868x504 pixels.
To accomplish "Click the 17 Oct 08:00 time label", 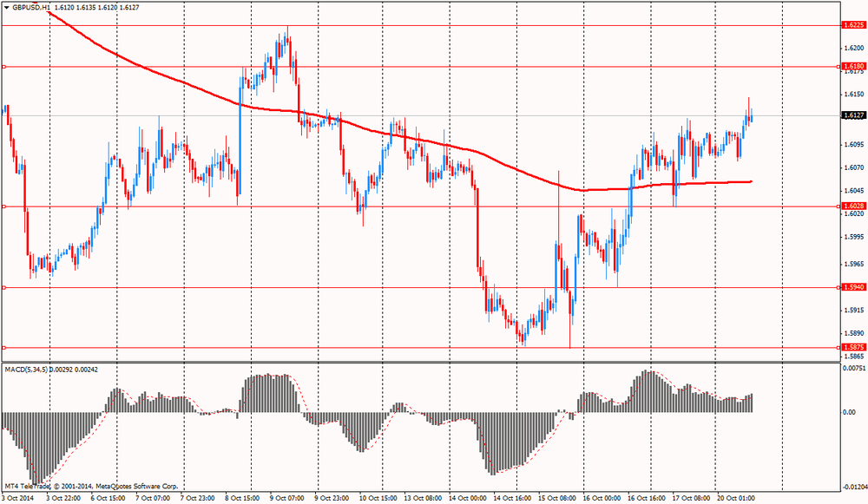I will [693, 498].
